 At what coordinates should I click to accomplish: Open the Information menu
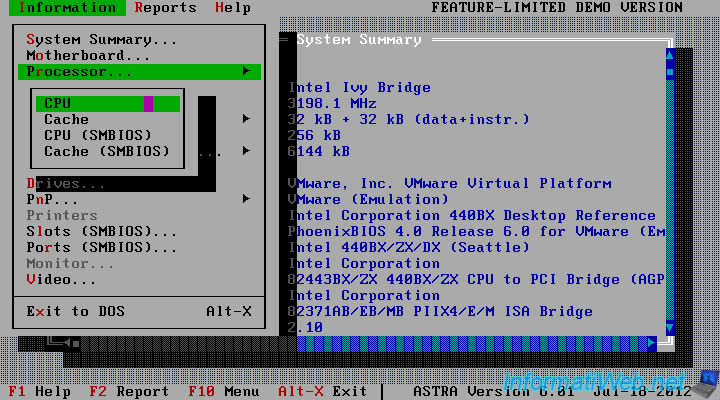(x=67, y=8)
